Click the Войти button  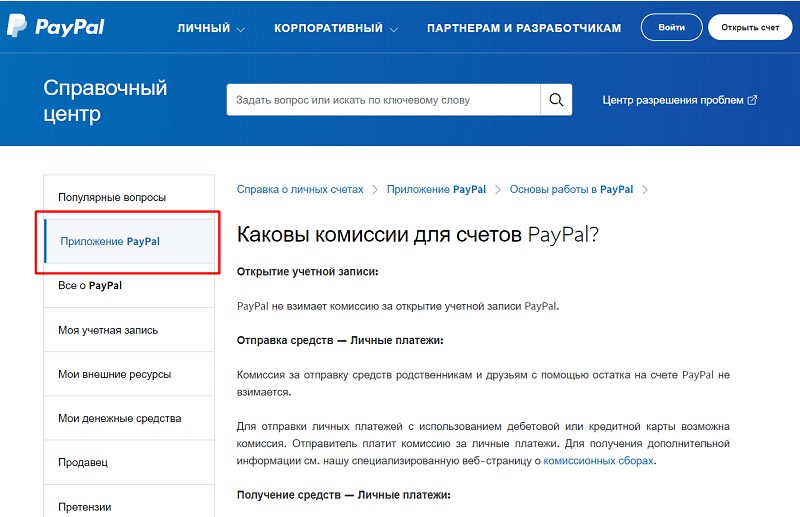[671, 27]
